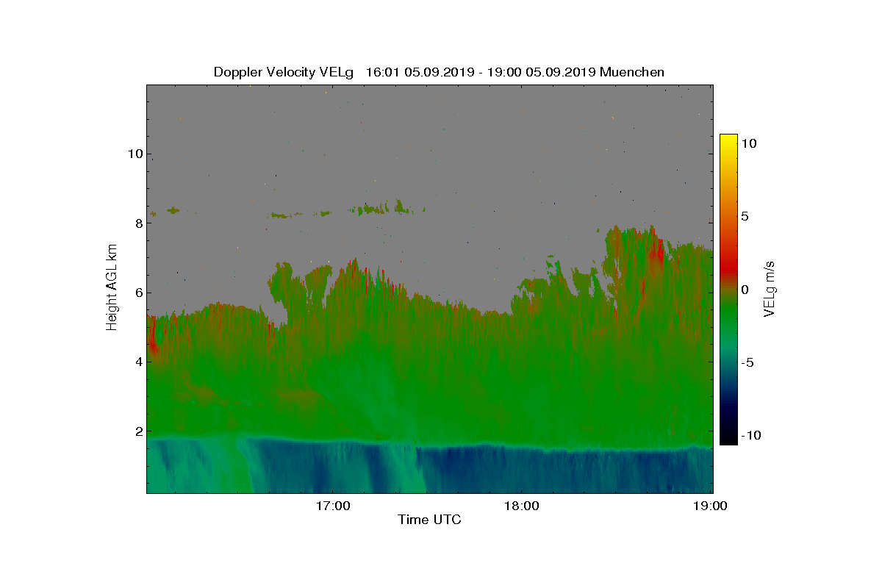Click the plot title 'Doppler Velocity VELg'
Image resolution: width=882 pixels, height=588 pixels.
click(284, 72)
